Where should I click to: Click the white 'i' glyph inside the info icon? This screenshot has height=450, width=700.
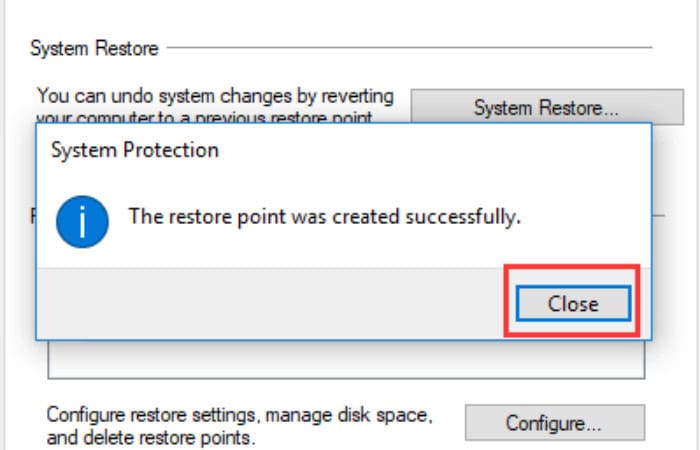(82, 222)
